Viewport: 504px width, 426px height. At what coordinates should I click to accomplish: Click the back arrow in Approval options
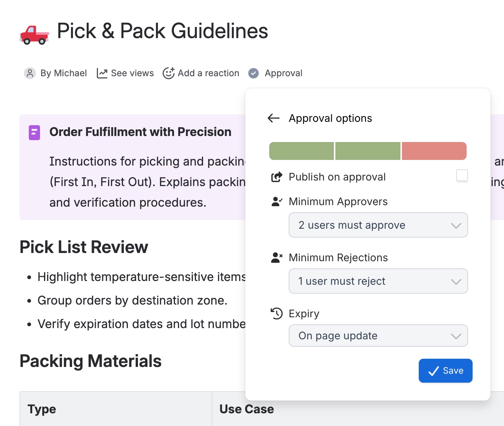tap(274, 118)
